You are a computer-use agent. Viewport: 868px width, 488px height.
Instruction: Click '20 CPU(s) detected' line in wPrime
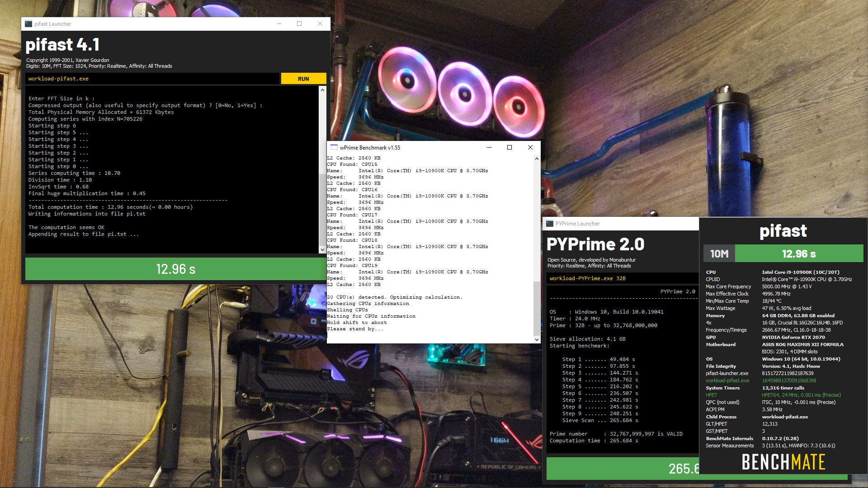pyautogui.click(x=395, y=297)
